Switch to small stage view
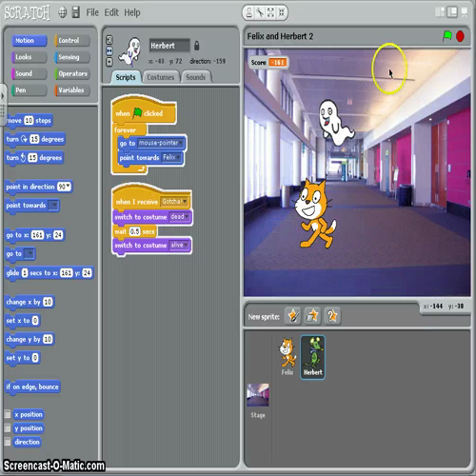The width and height of the screenshot is (476, 476). pos(440,12)
